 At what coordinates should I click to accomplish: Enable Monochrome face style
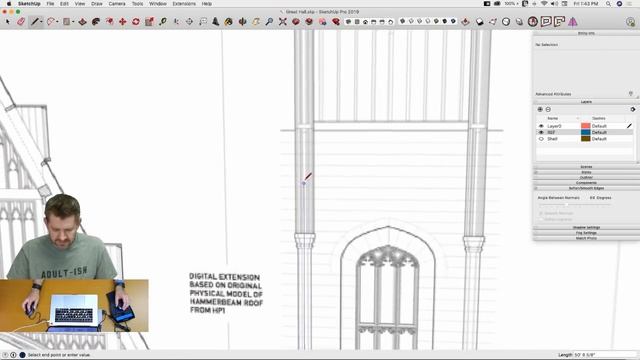(453, 21)
